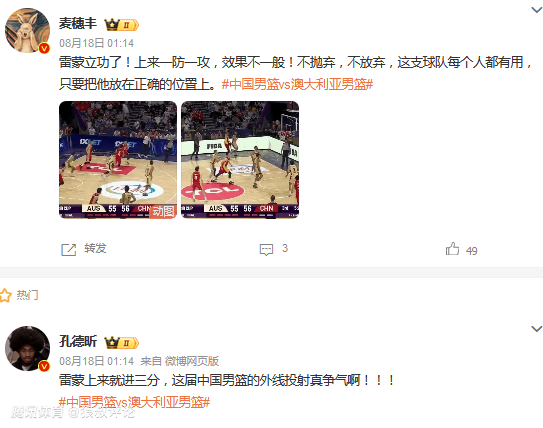This screenshot has height=428, width=543.
Task: Click the 热门 star icon
Action: pos(5,296)
